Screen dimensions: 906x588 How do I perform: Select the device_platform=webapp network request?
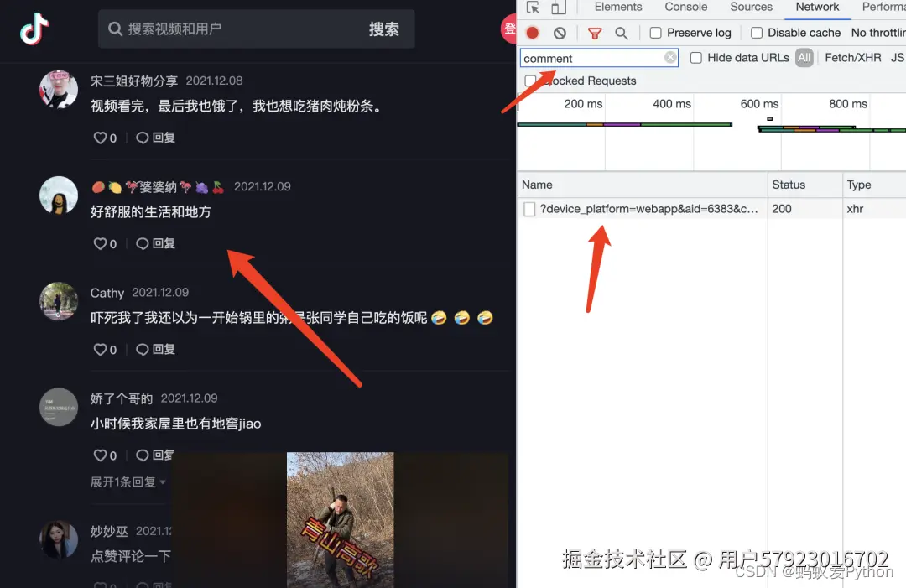coord(642,208)
